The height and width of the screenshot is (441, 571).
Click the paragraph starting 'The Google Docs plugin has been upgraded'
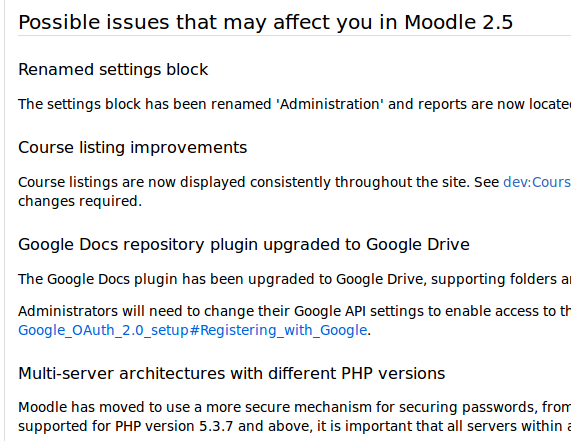point(295,279)
